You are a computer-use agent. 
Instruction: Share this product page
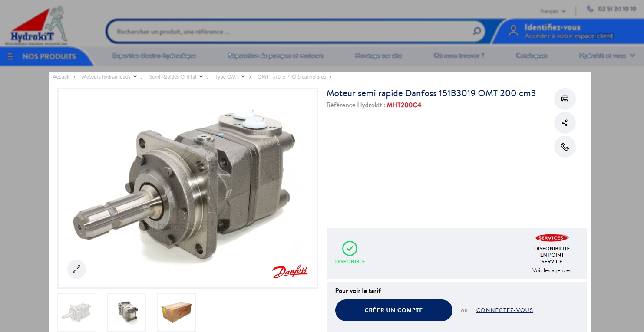pyautogui.click(x=565, y=123)
